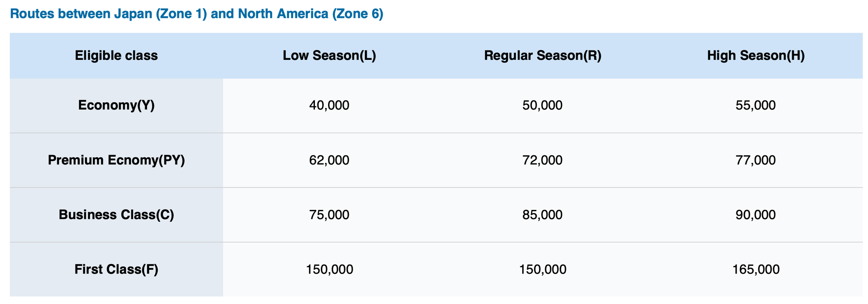Select the Economy(Y) row label
Screen dimensions: 868x304
(117, 105)
